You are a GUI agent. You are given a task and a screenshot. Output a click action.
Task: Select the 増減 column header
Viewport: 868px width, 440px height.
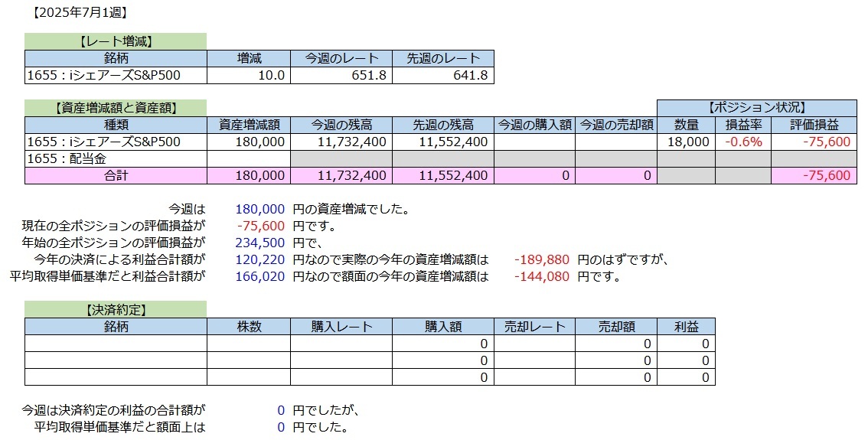tap(249, 58)
